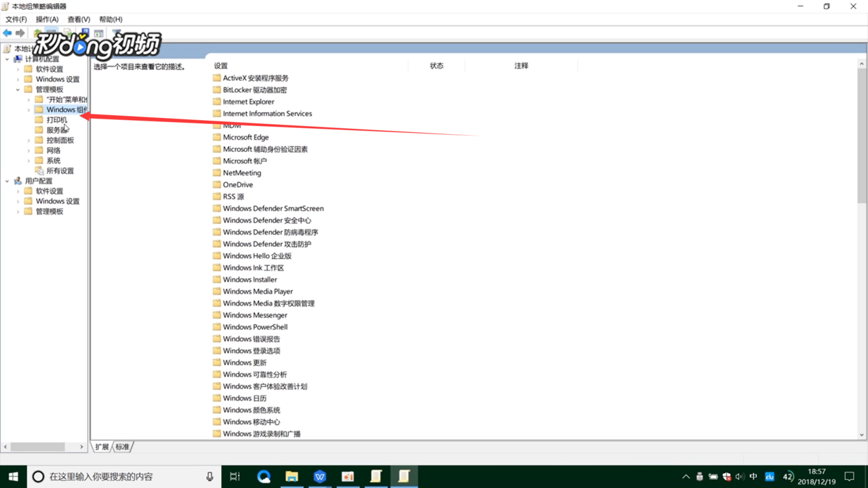Screen dimensions: 868x488
Task: Click the Microsoft Edge folder icon
Action: pyautogui.click(x=217, y=137)
